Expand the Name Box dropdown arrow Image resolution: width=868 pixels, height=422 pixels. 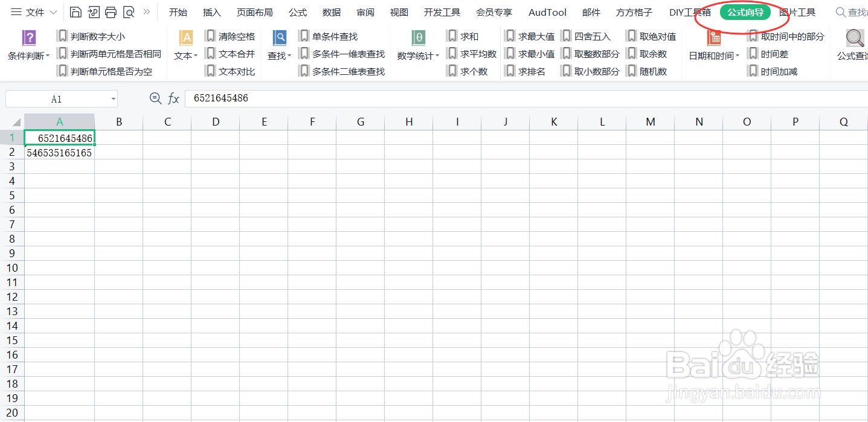[x=113, y=99]
